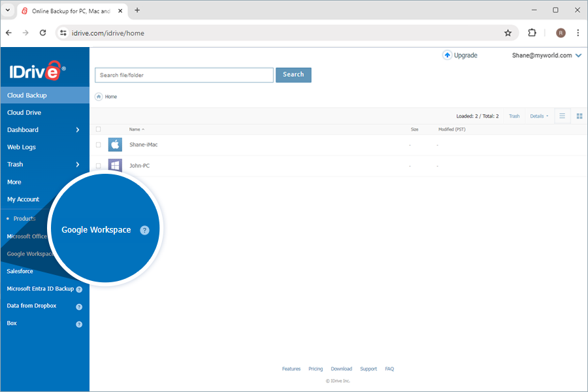Screen dimensions: 588x392
Task: View site information icon in address bar
Action: click(x=63, y=33)
